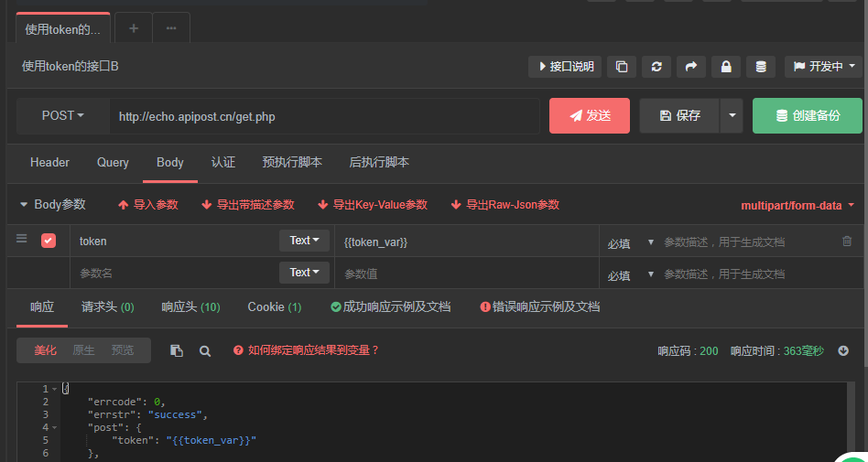The image size is (868, 462).
Task: Open the 开发中 status dropdown
Action: [x=824, y=67]
